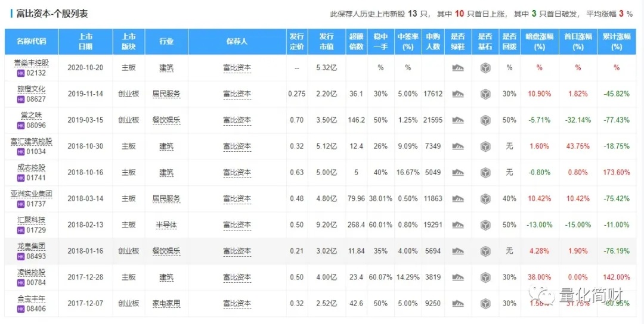Screen dimensions: 644x324
Task: Select the cornerstone icon in 亚洲实业集团 row
Action: point(485,198)
